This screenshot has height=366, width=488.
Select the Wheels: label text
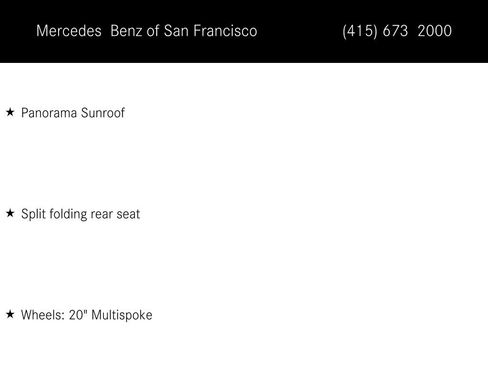(x=43, y=315)
